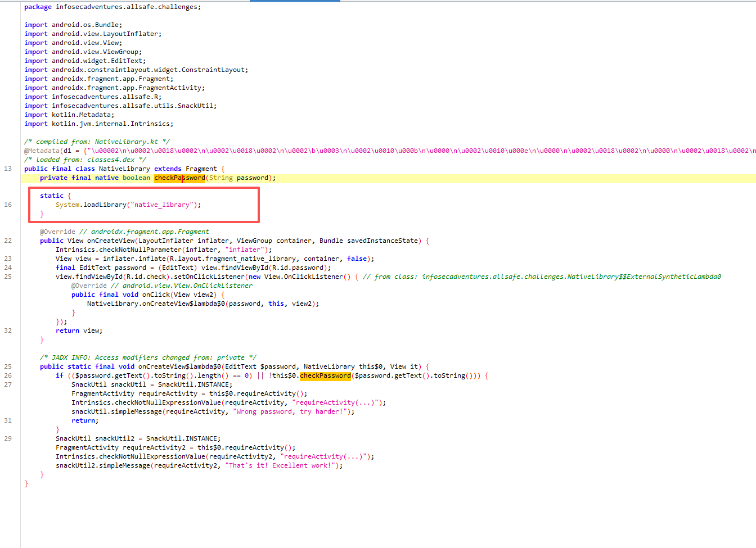This screenshot has height=548, width=756.
Task: Click the kotlin.Metadata import line
Action: click(83, 115)
